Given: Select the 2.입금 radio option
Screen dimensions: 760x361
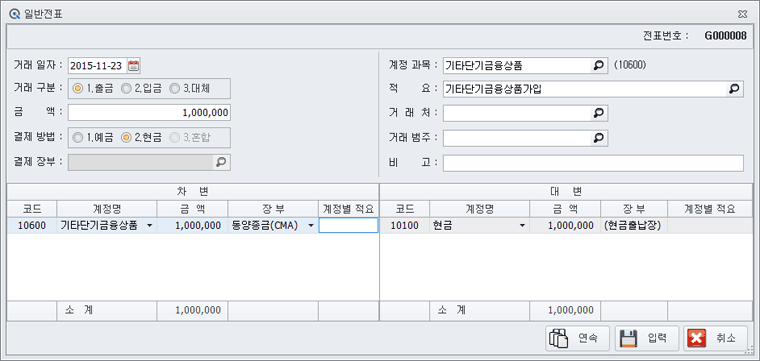Looking at the screenshot, I should point(141,89).
